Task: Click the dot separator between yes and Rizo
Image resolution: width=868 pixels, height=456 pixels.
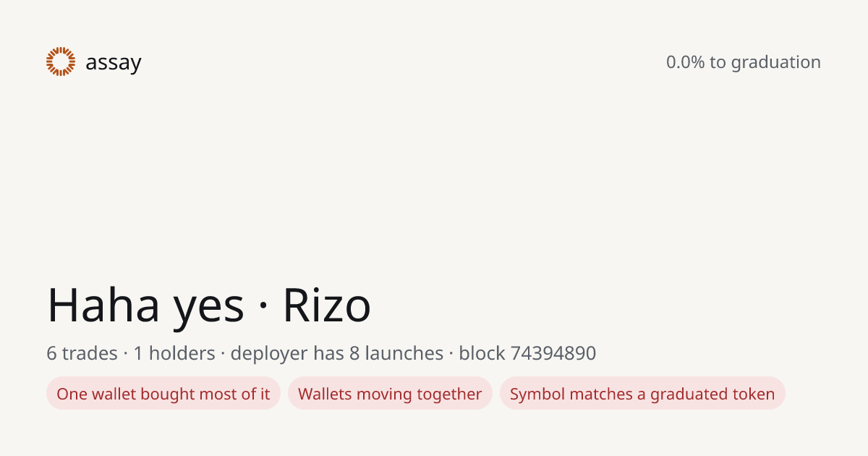Action: click(263, 307)
